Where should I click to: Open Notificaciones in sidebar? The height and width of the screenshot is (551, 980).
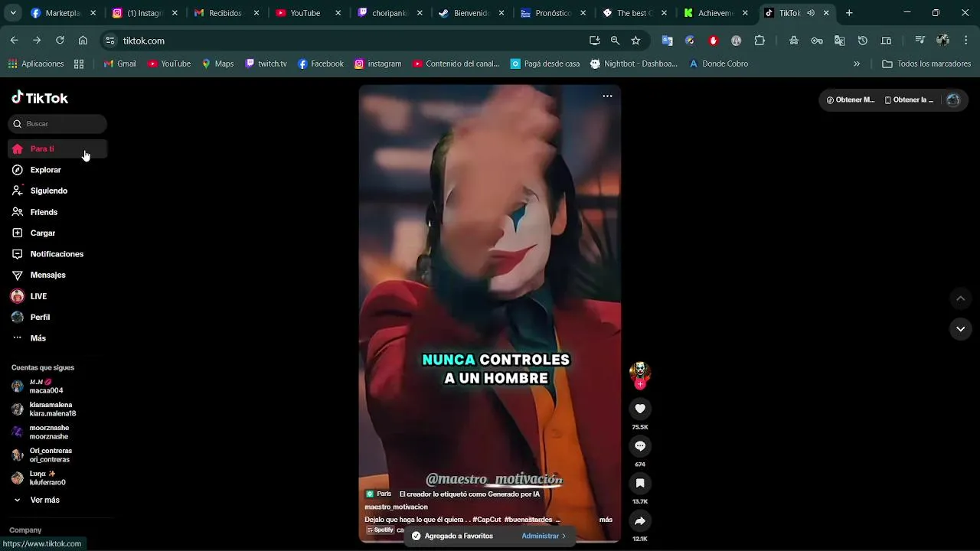click(57, 254)
